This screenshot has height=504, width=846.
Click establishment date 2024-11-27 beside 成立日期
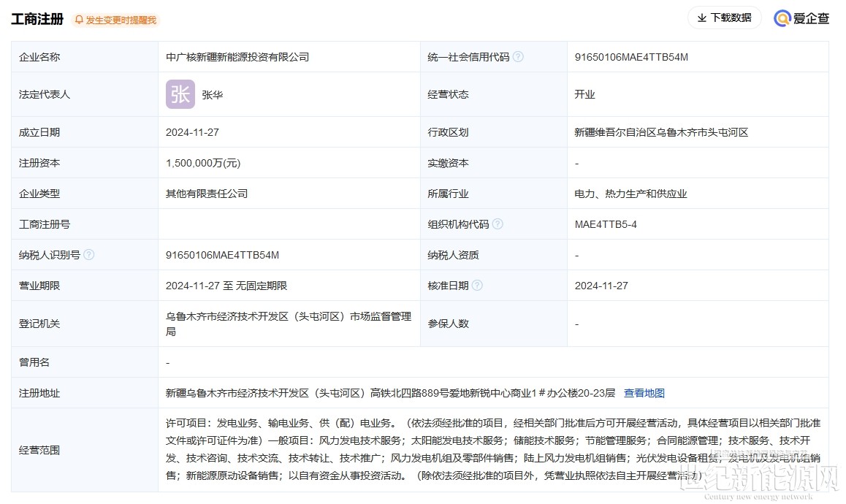(x=192, y=132)
